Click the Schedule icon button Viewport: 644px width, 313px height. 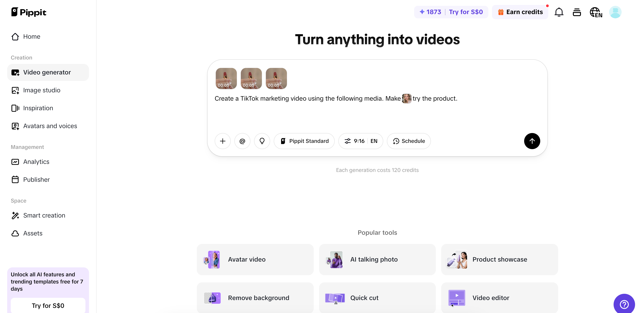coord(408,141)
